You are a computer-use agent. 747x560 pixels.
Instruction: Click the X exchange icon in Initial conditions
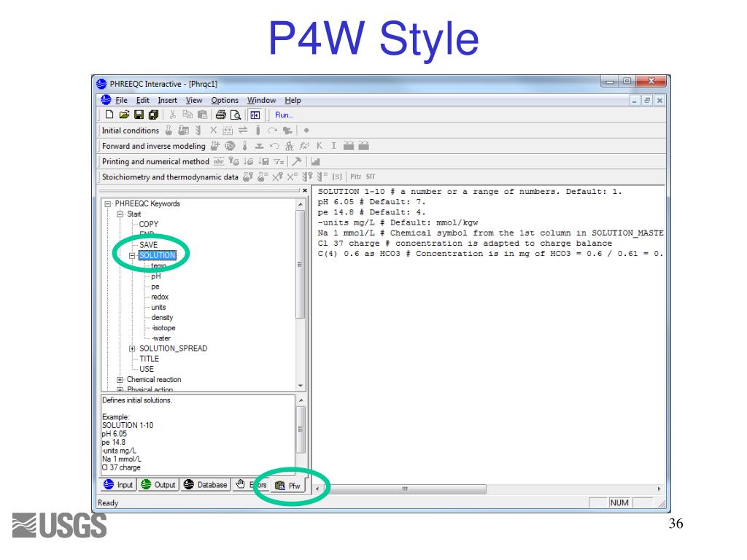[214, 130]
